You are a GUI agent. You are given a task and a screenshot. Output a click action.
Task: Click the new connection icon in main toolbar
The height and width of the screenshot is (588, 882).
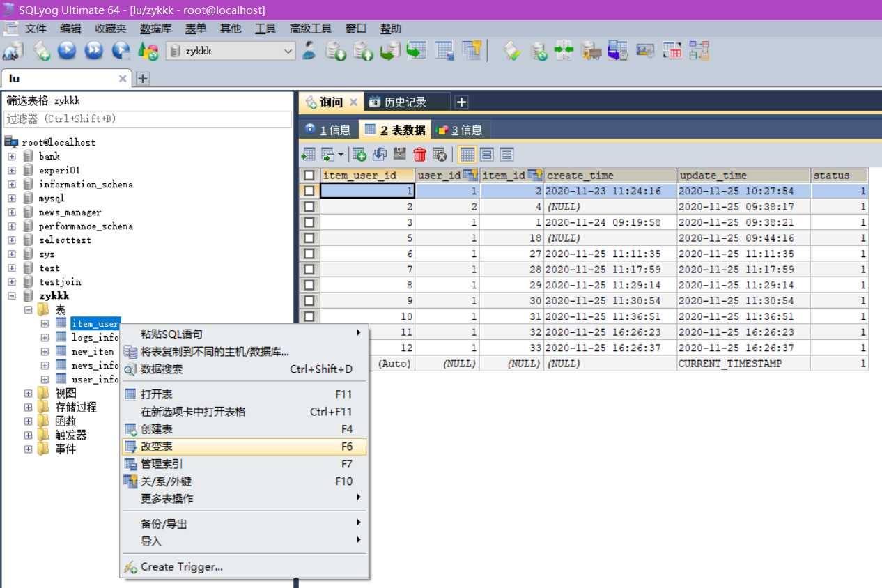[13, 50]
